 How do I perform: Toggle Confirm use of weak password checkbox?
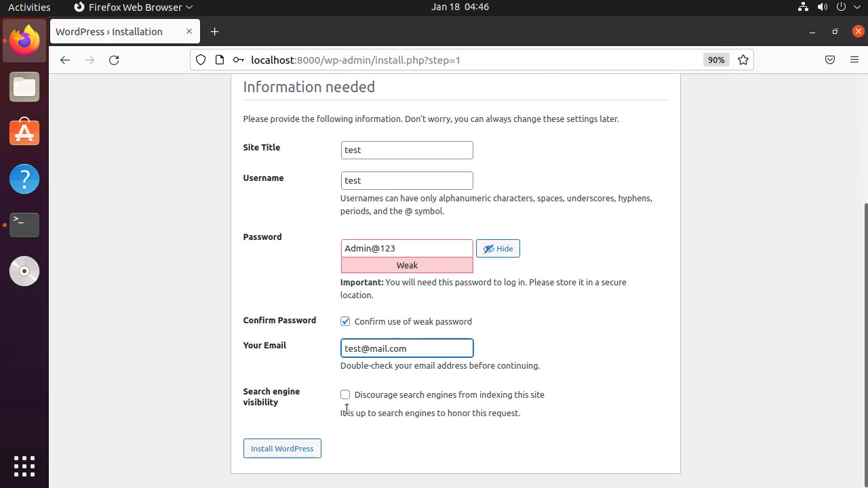pyautogui.click(x=345, y=321)
